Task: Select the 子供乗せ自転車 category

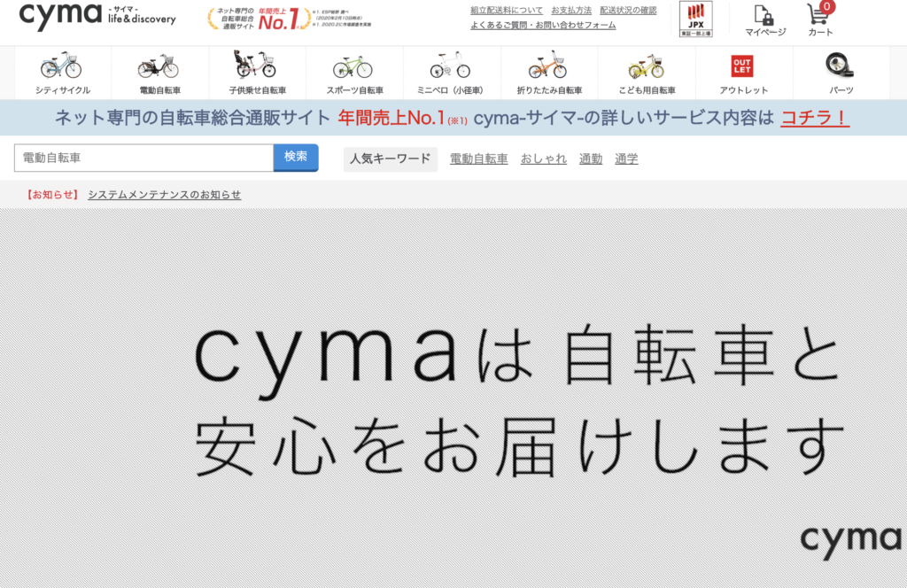Action: 257,73
